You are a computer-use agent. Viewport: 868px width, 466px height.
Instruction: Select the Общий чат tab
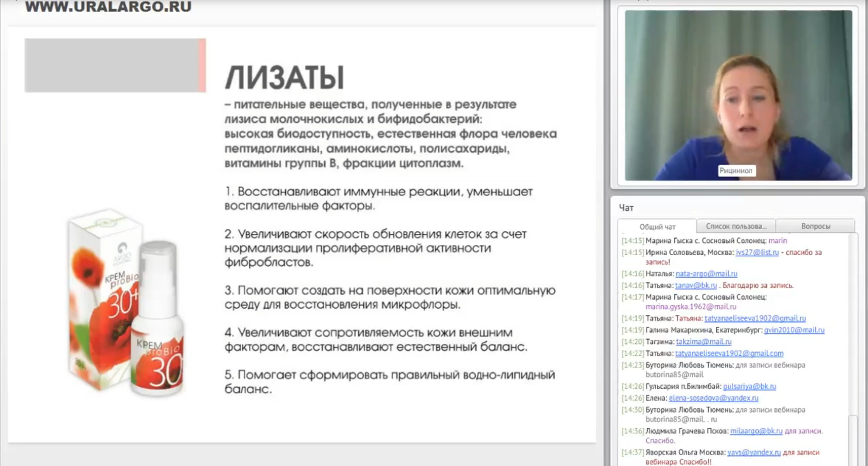pos(657,227)
